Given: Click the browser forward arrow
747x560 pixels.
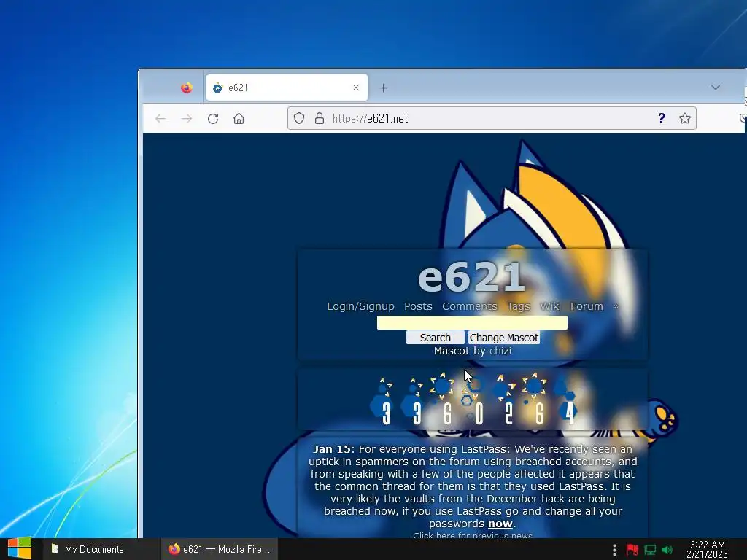Looking at the screenshot, I should (x=187, y=119).
